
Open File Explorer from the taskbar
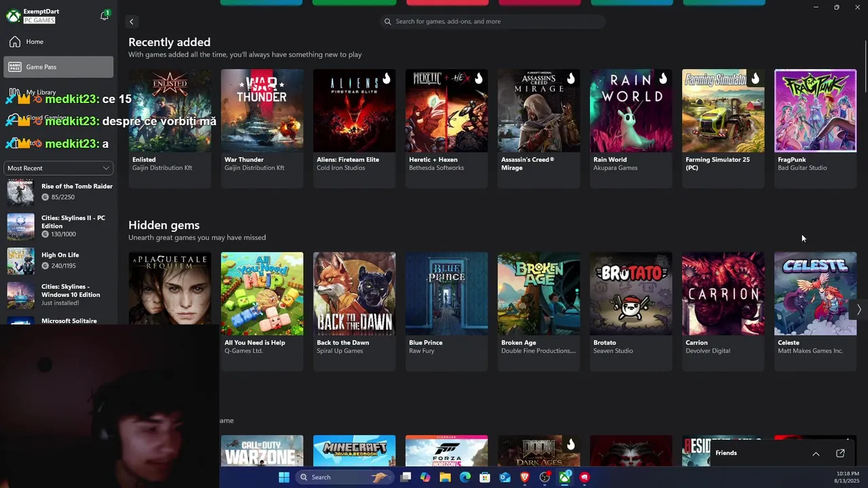(x=445, y=477)
